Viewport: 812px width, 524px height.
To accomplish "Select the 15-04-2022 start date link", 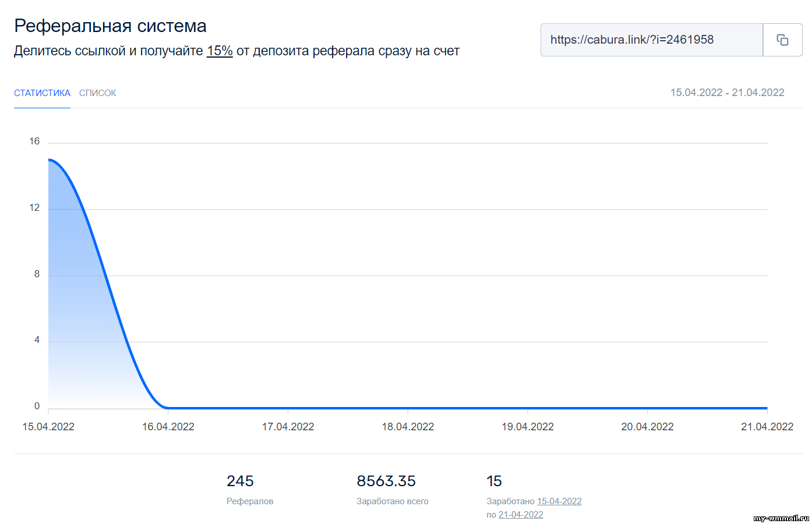I will (x=559, y=501).
